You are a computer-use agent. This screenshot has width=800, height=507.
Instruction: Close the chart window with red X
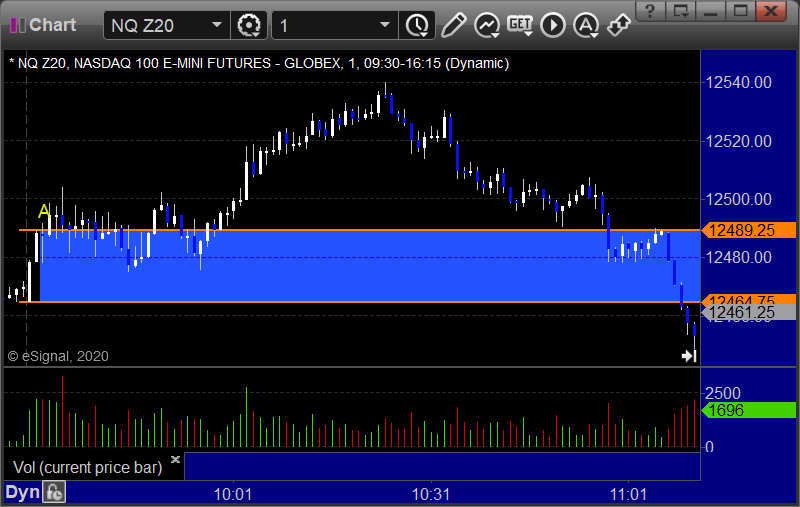pyautogui.click(x=771, y=10)
